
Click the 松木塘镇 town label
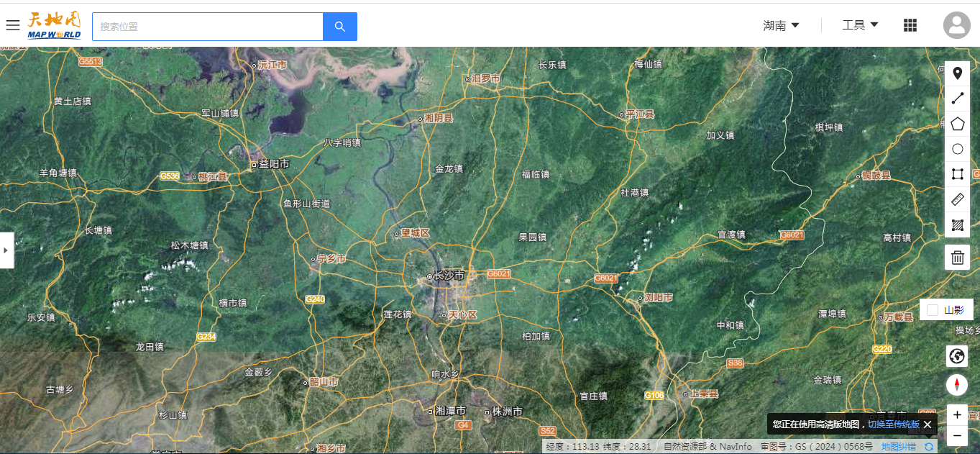tap(189, 245)
